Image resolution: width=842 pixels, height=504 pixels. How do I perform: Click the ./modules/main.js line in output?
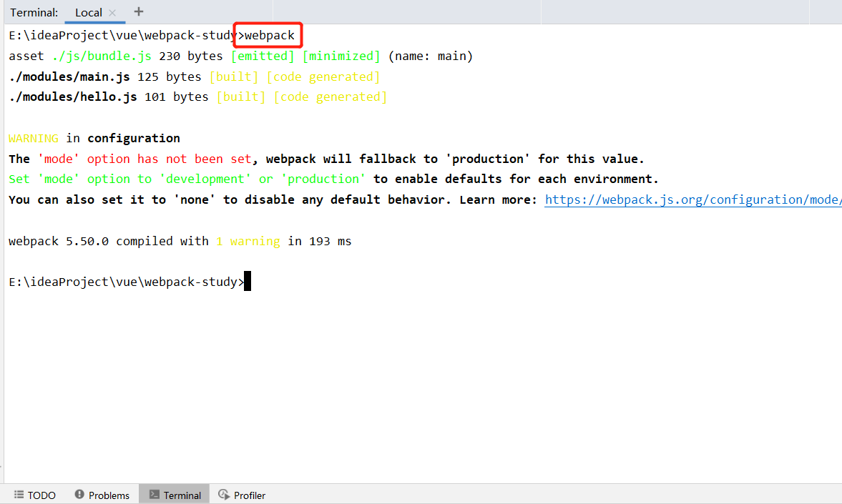[69, 76]
